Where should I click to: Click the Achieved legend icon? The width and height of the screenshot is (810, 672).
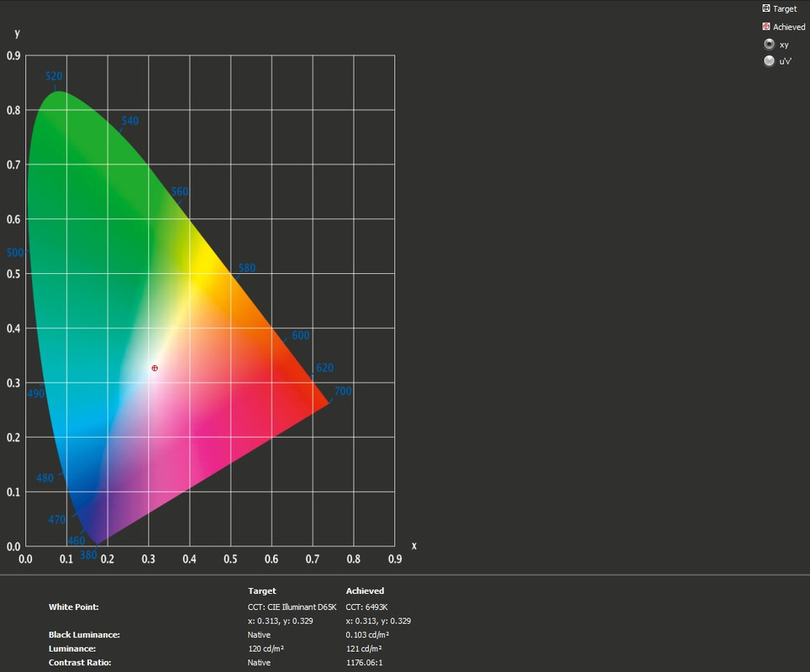(766, 26)
